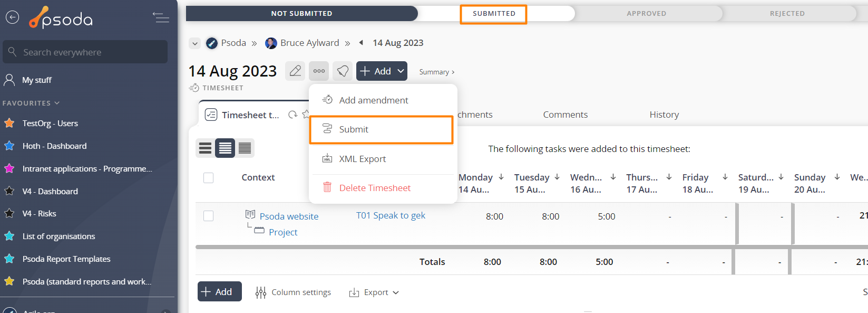868x313 pixels.
Task: Click the tag icon button
Action: pos(343,71)
